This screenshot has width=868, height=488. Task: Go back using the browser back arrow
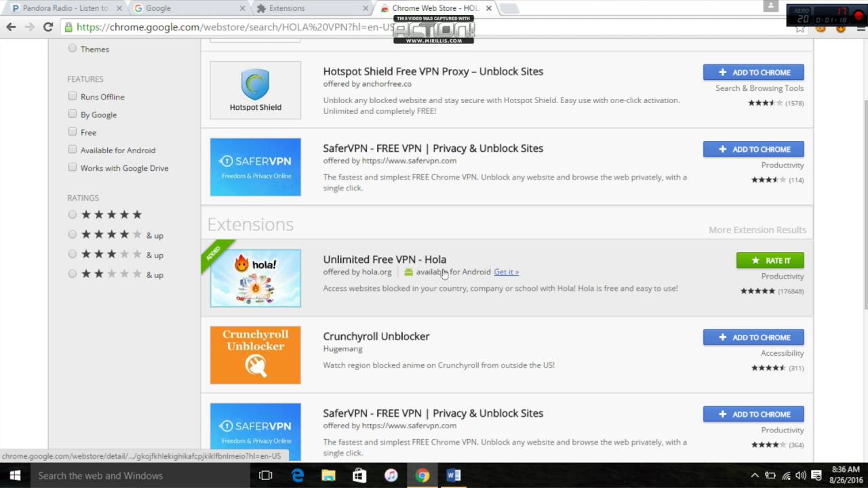[11, 27]
